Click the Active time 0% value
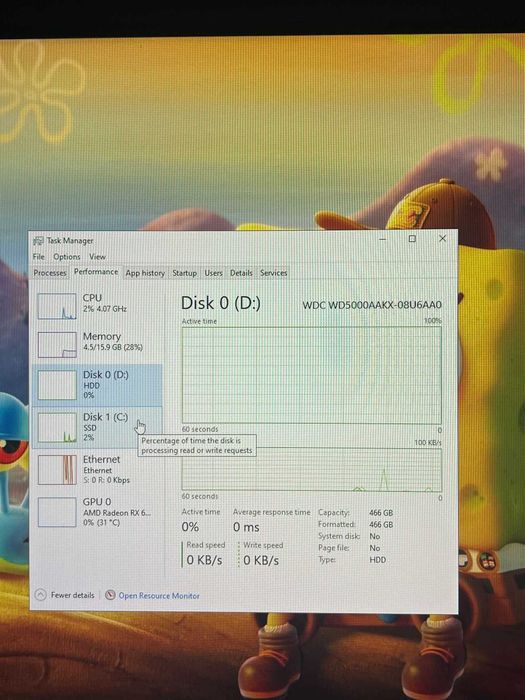The height and width of the screenshot is (700, 525). pyautogui.click(x=190, y=527)
